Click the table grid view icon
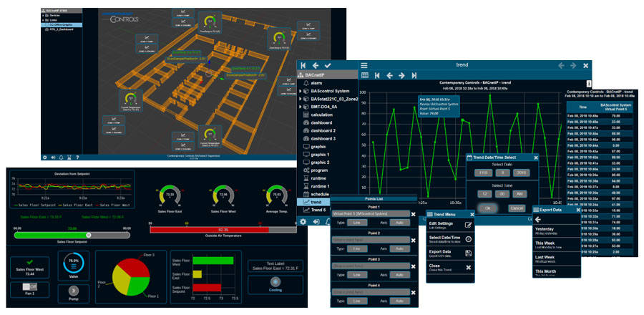 point(364,75)
